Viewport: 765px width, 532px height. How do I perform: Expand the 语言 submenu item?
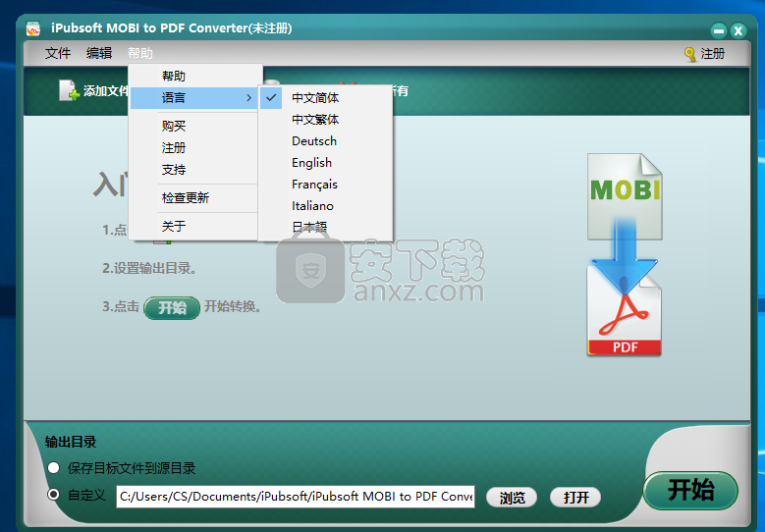click(194, 98)
